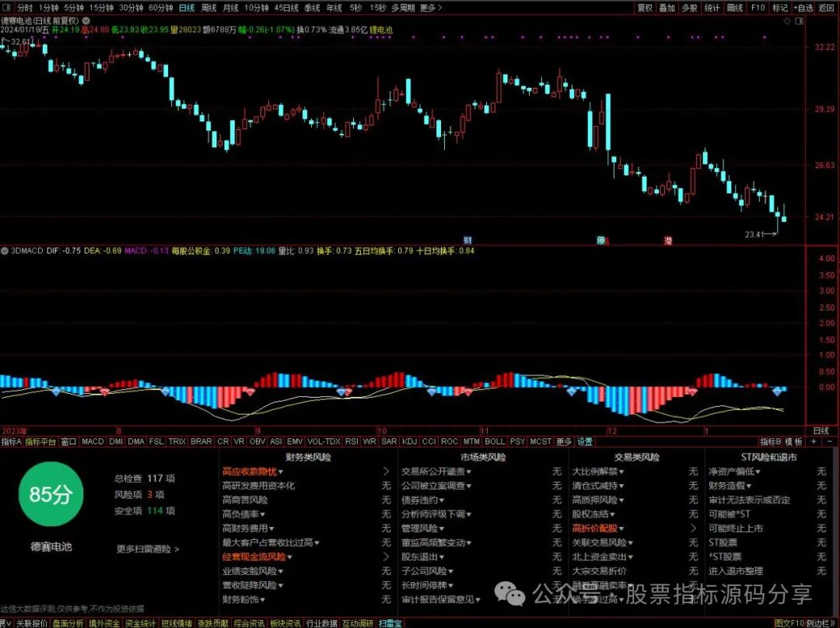Click 指标B tab
Viewport: 840px width, 628px height.
click(770, 441)
